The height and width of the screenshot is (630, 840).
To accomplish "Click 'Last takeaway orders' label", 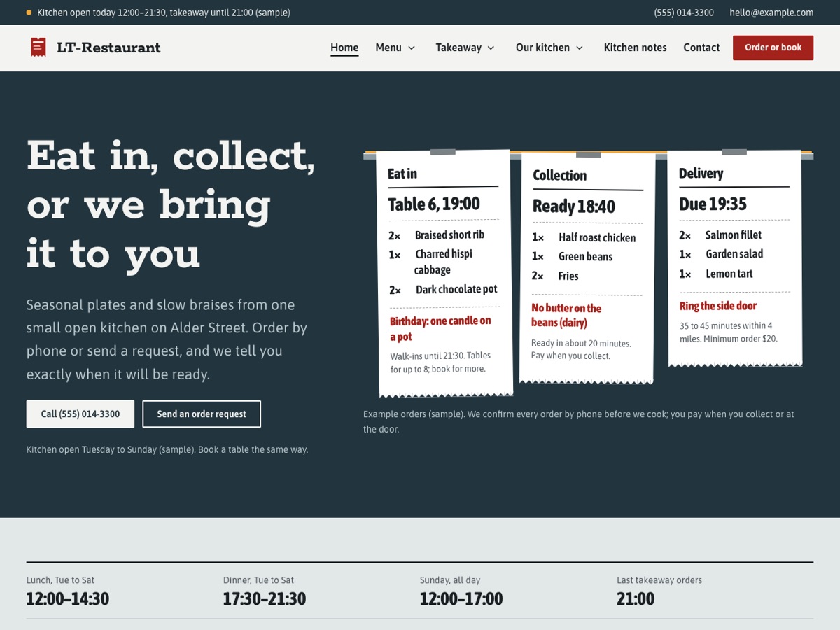I will [x=659, y=580].
